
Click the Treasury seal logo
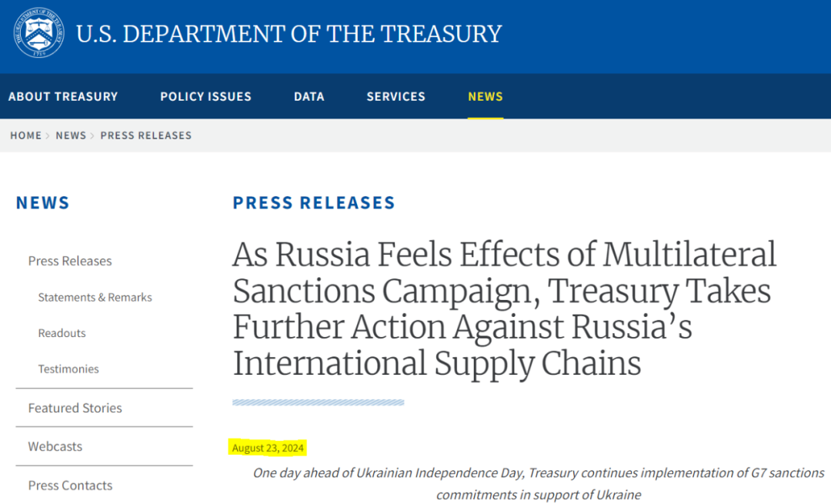coord(38,34)
